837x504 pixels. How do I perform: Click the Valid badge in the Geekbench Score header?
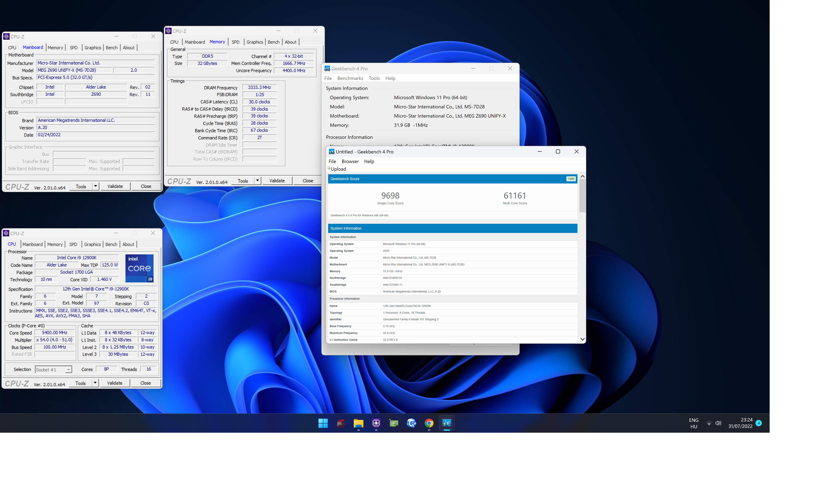tap(571, 178)
